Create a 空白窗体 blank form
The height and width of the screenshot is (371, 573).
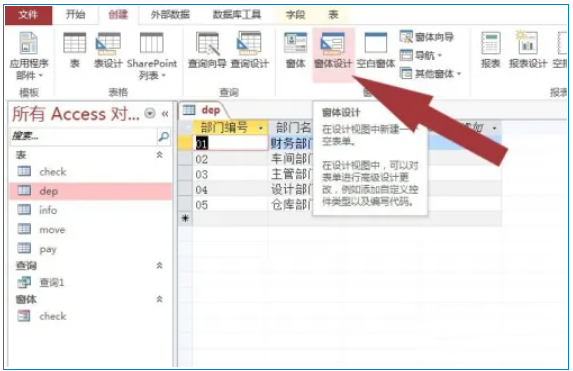point(376,50)
